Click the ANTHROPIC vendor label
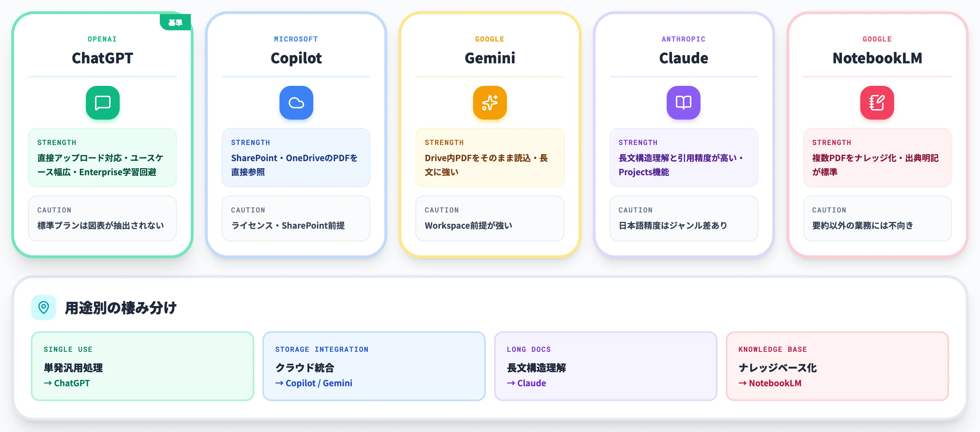The width and height of the screenshot is (980, 432). [x=683, y=39]
